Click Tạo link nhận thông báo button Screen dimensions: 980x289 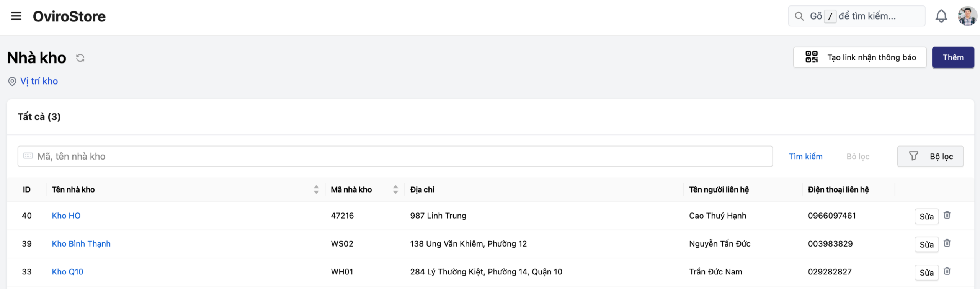[x=859, y=57]
